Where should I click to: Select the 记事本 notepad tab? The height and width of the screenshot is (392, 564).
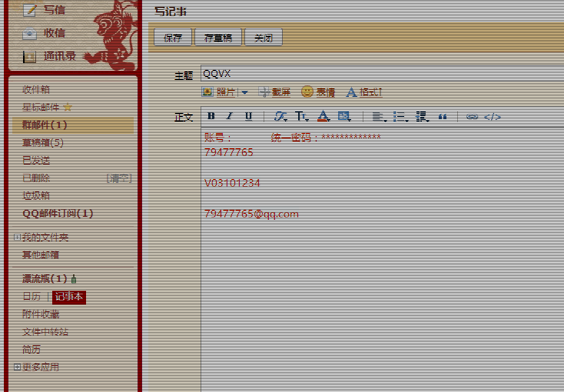point(69,297)
